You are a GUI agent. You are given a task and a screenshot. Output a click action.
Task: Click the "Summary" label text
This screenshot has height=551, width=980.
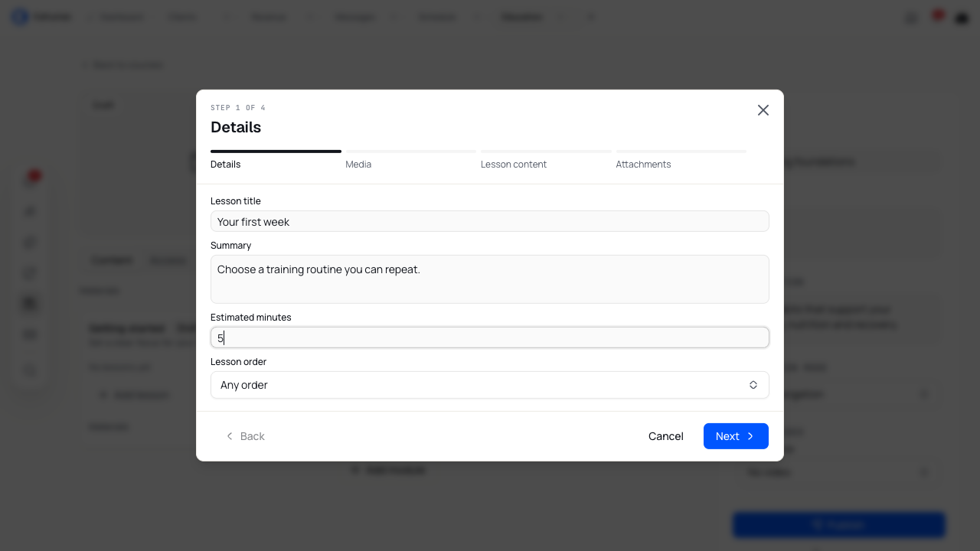coord(231,245)
